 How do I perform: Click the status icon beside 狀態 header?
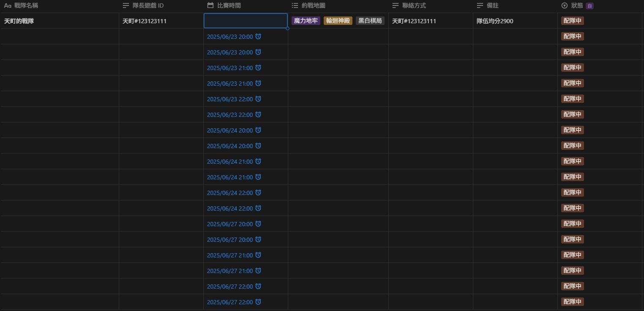click(565, 5)
